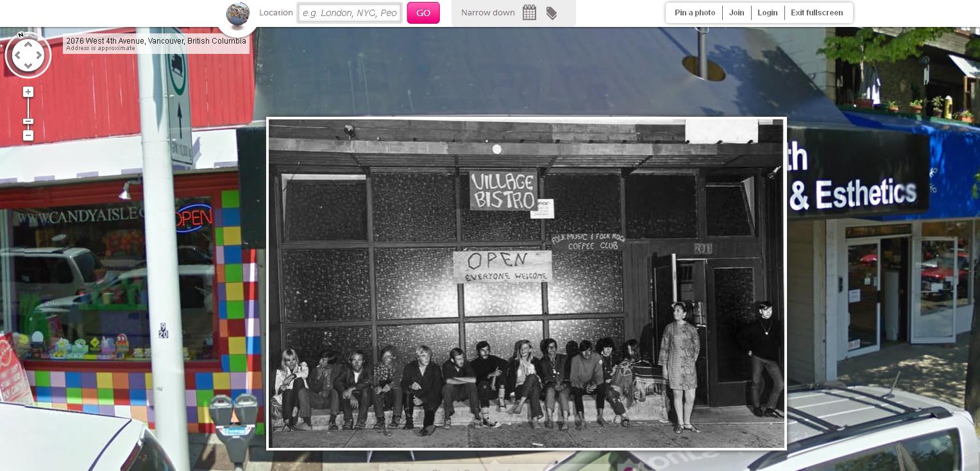Viewport: 980px width, 471px height.
Task: Rotate street view right
Action: coord(40,55)
